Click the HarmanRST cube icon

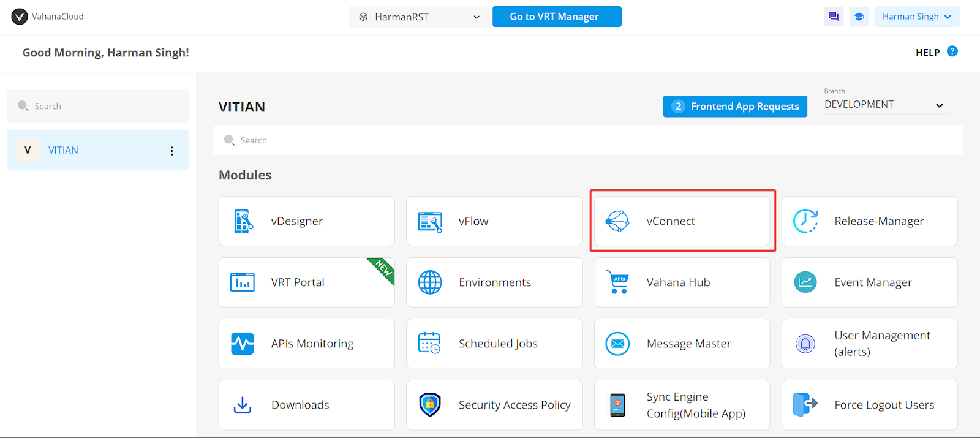point(363,17)
